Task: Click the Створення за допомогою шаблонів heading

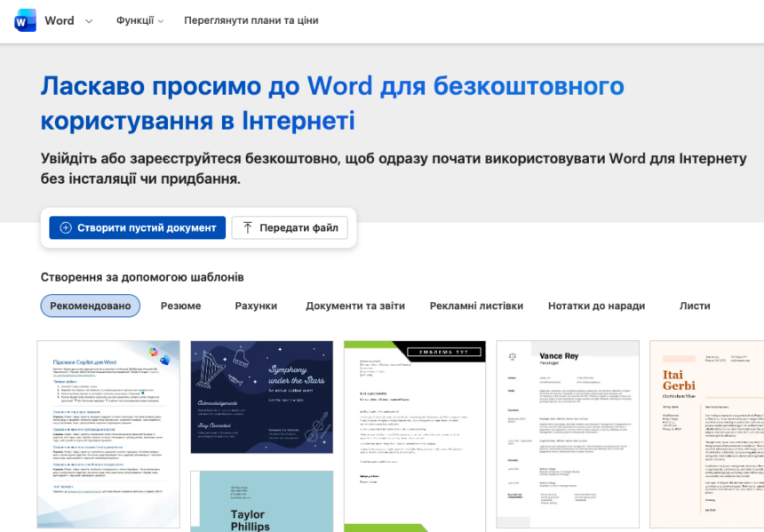Action: (x=142, y=277)
